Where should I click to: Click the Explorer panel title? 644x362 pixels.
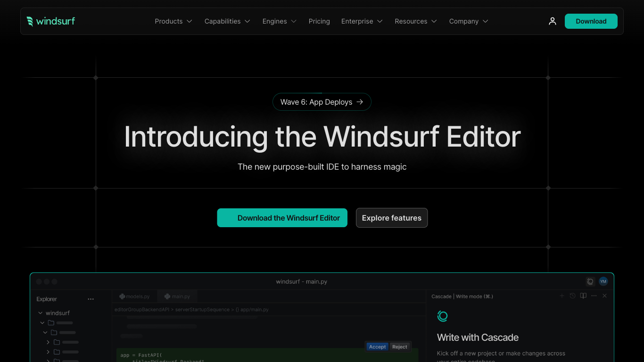coord(47,299)
